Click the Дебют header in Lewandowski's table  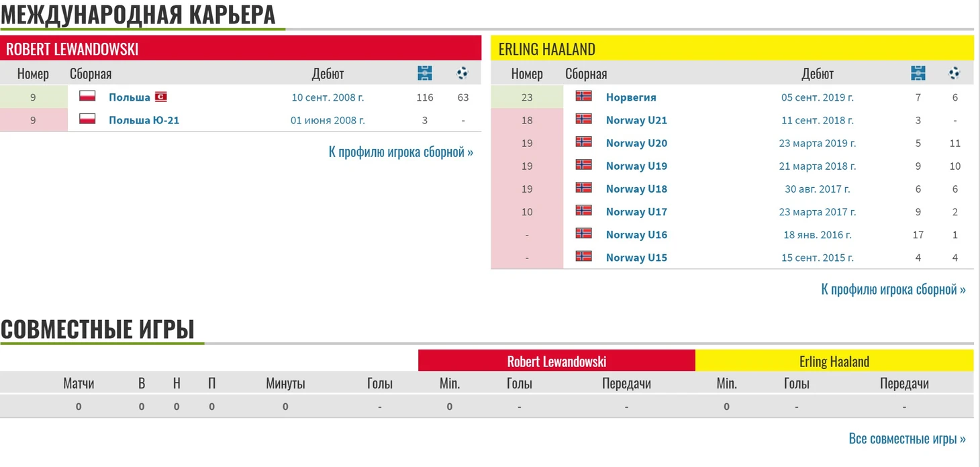click(x=328, y=73)
